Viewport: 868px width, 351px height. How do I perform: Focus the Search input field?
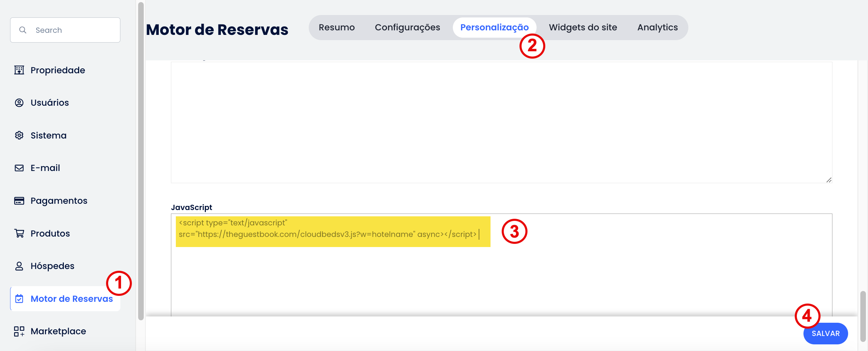(65, 30)
